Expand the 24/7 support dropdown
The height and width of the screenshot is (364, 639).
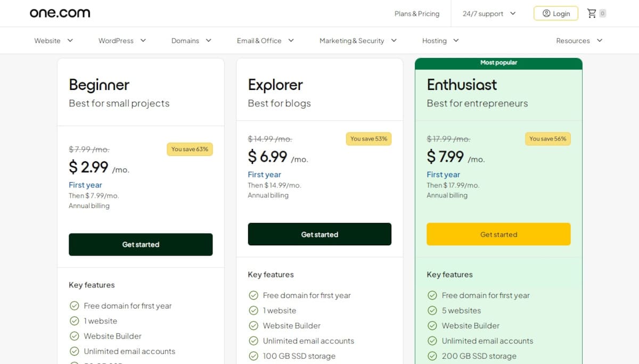click(x=487, y=13)
